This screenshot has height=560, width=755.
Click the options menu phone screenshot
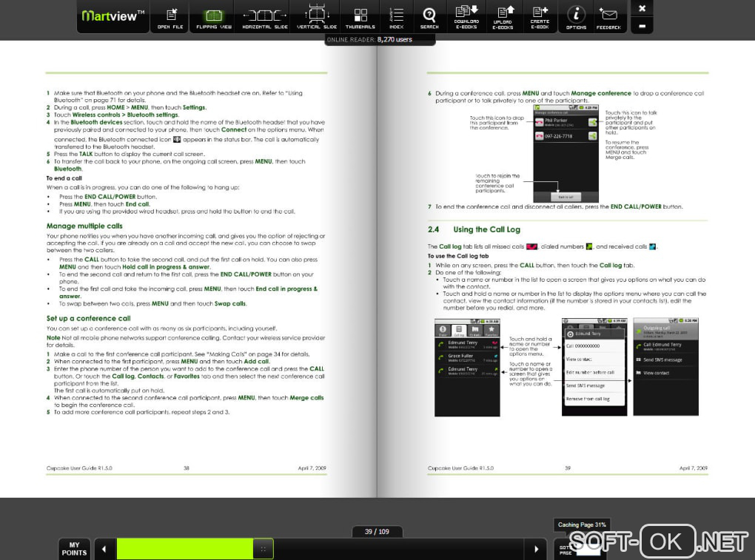pos(594,367)
